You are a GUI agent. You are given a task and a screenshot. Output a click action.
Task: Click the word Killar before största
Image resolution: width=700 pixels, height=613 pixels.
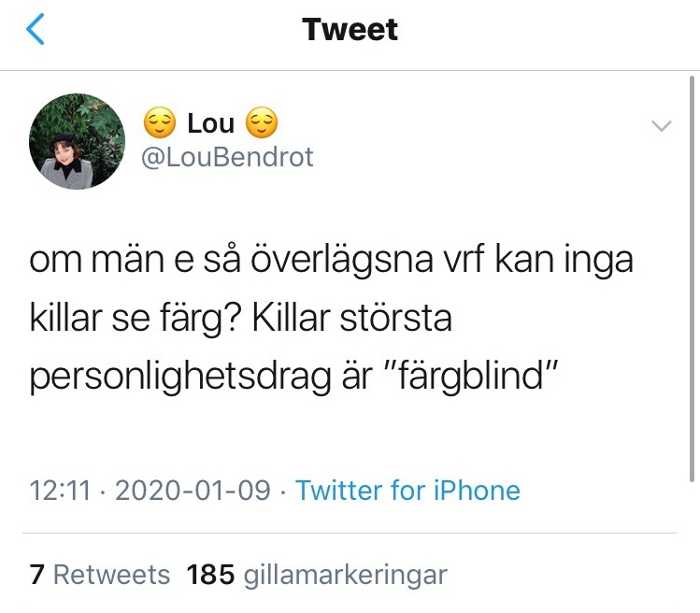[292, 318]
